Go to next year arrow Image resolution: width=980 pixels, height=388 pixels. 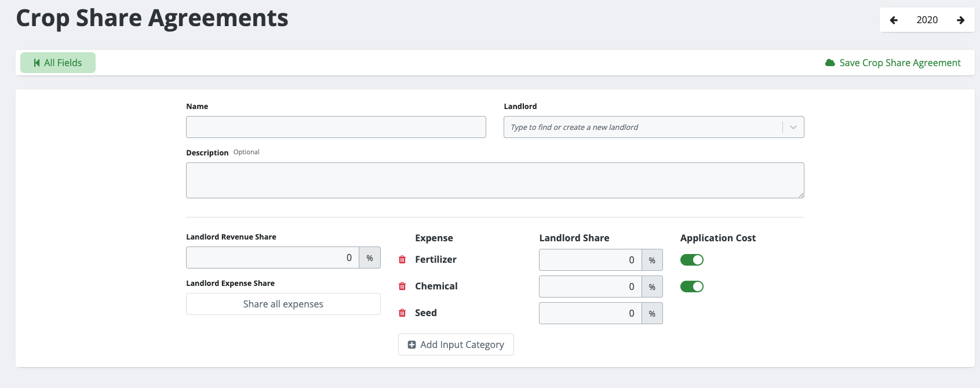point(960,20)
